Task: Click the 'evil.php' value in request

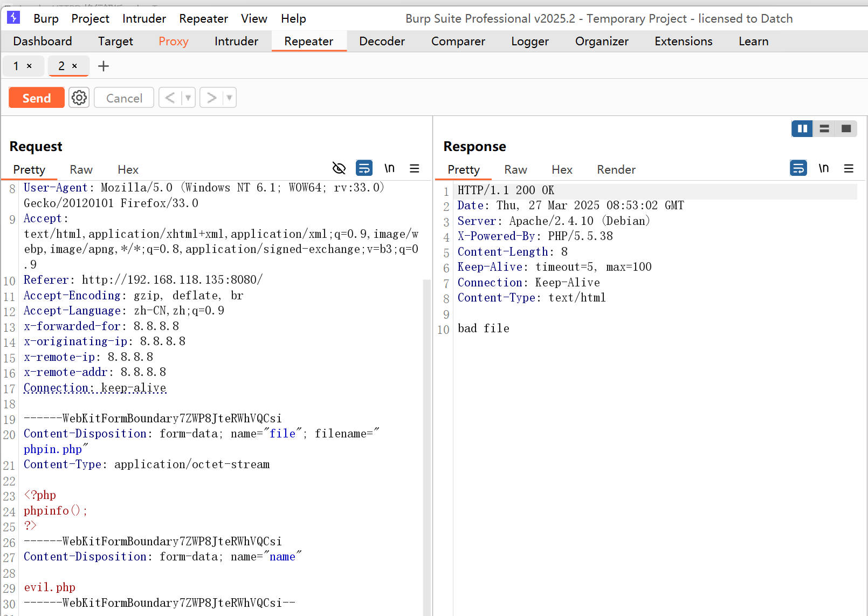Action: coord(50,587)
